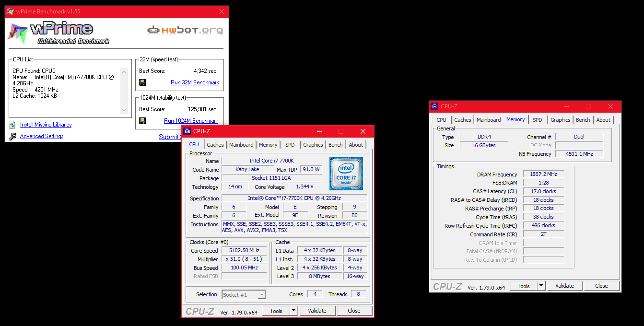
Task: Minimize the CPU-Z processor window
Action: click(319, 131)
